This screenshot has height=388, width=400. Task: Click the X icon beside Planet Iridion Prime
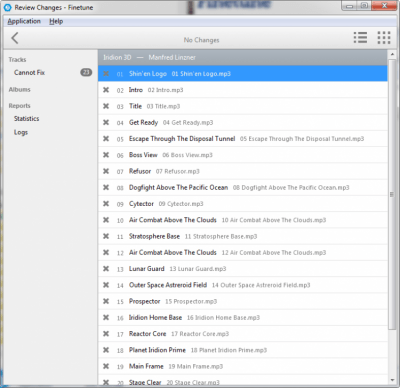(106, 350)
